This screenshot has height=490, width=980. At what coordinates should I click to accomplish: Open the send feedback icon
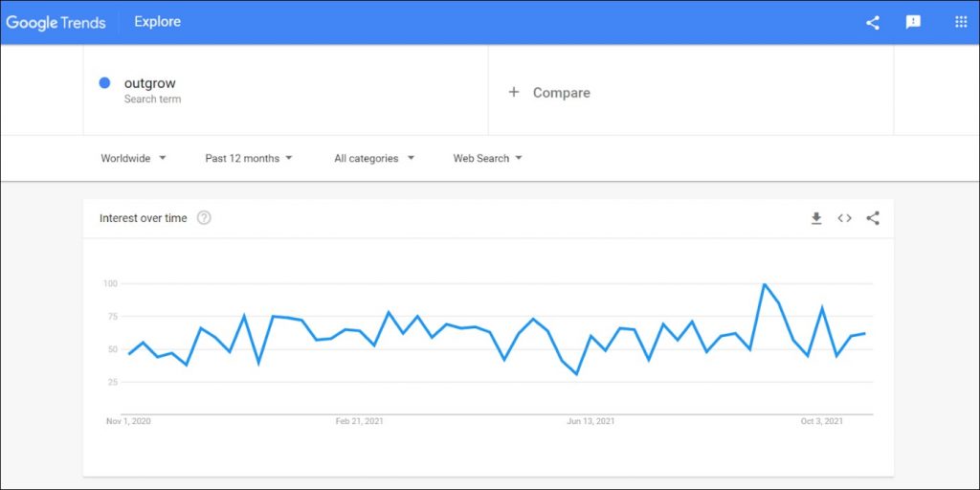913,22
